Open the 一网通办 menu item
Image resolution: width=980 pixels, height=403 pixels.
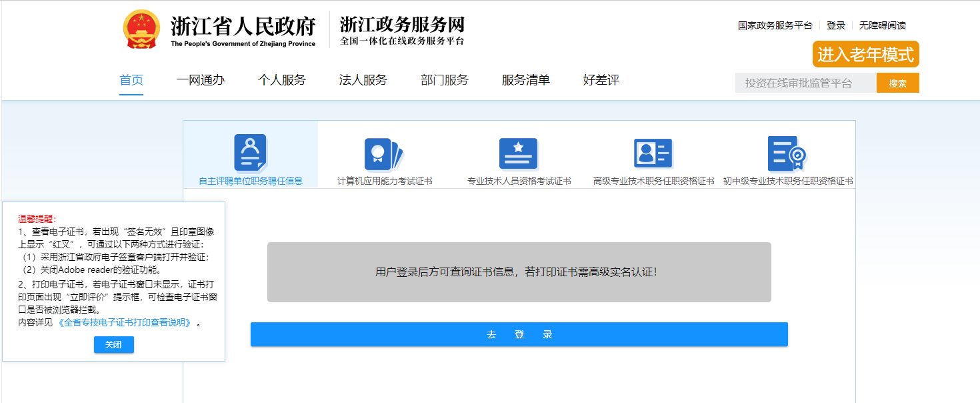(201, 80)
